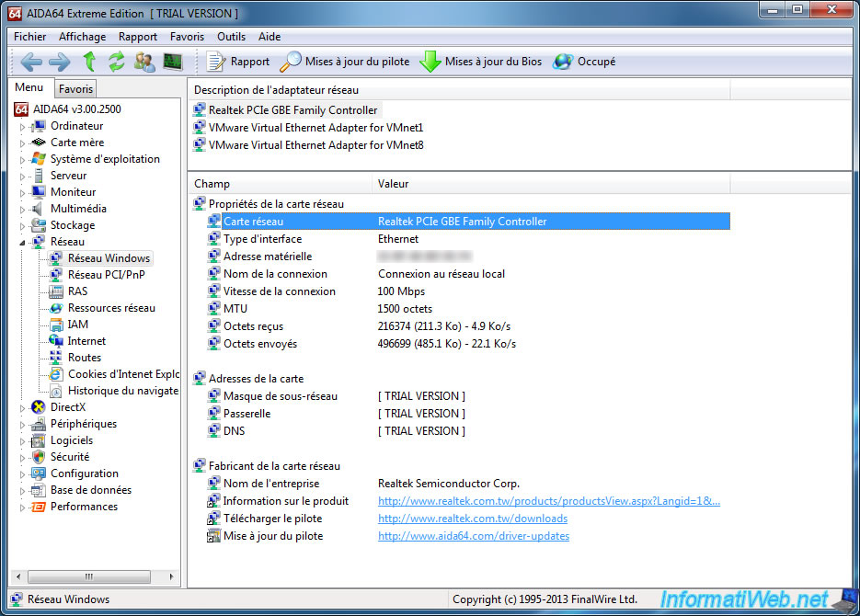Open the Aide menu

[269, 37]
